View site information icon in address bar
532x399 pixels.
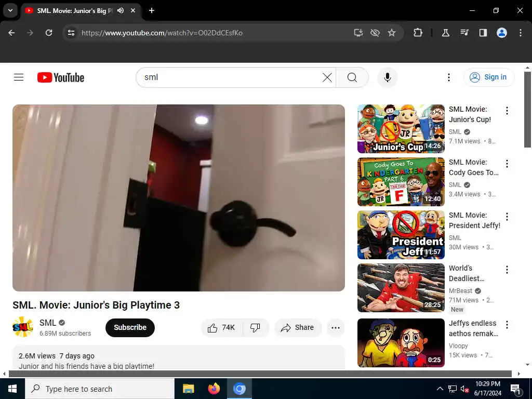(x=71, y=33)
